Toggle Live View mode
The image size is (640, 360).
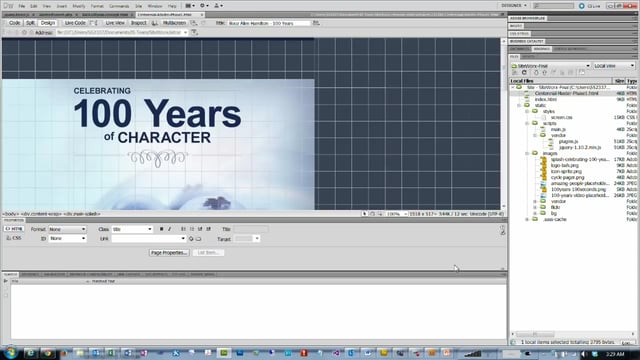tap(115, 23)
